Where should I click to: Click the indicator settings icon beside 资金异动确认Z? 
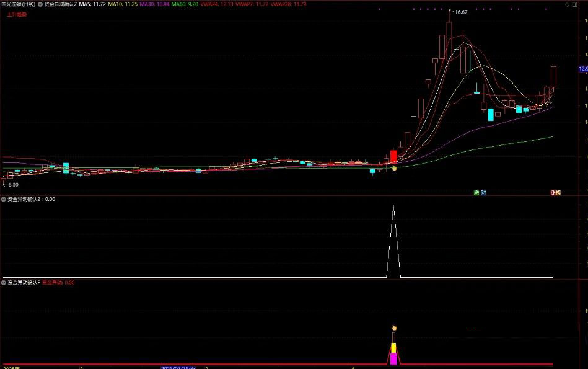(40, 4)
